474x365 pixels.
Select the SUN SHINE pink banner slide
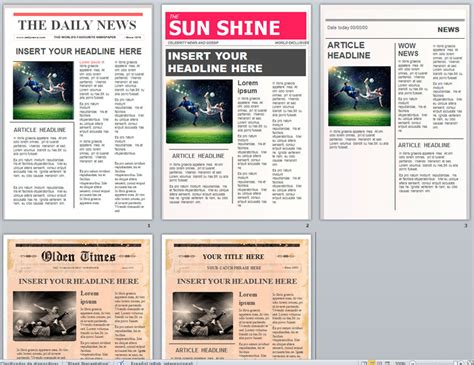(x=236, y=112)
